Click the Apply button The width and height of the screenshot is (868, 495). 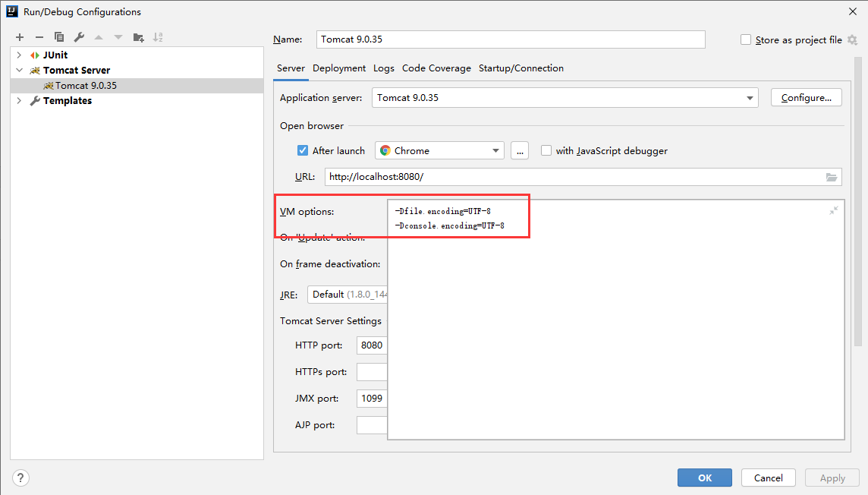[x=832, y=478]
